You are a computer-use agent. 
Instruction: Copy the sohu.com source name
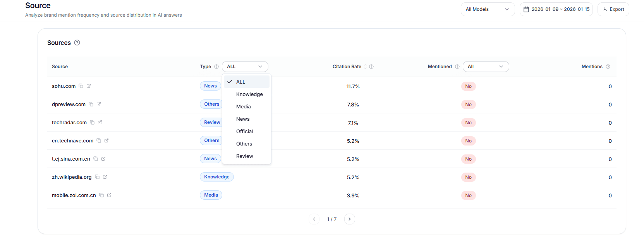81,86
